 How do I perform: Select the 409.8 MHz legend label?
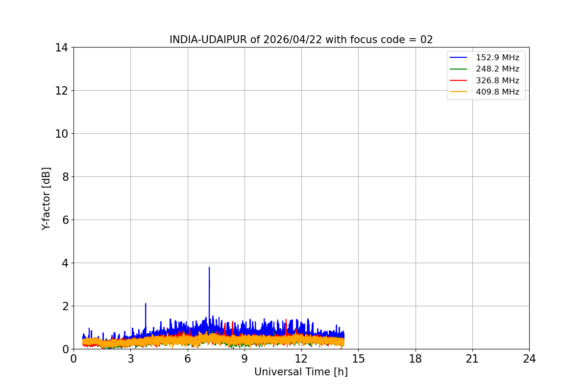(497, 92)
